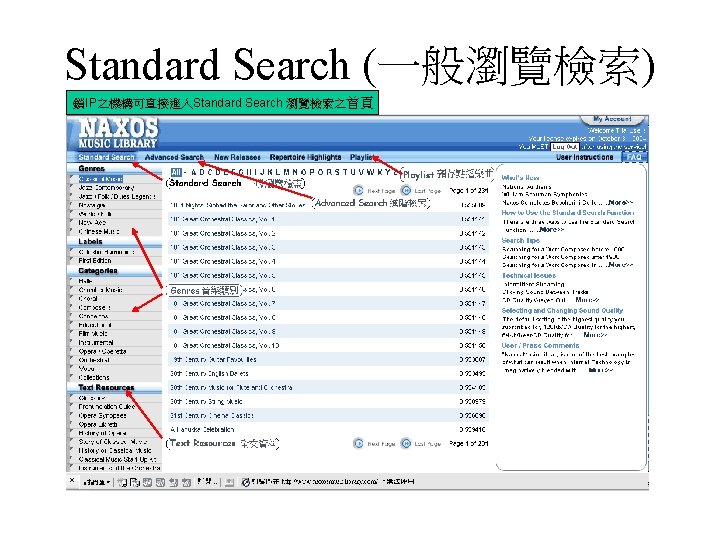Open the Film Music category
Viewport: 720px width, 540px height.
(93, 334)
